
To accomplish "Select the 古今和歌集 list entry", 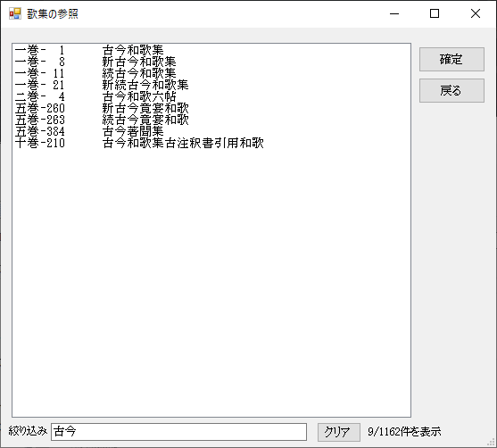I will coord(211,50).
